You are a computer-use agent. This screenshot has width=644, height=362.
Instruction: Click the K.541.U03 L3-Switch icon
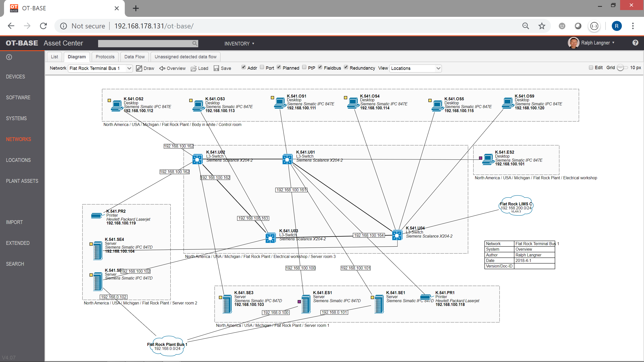click(x=270, y=238)
